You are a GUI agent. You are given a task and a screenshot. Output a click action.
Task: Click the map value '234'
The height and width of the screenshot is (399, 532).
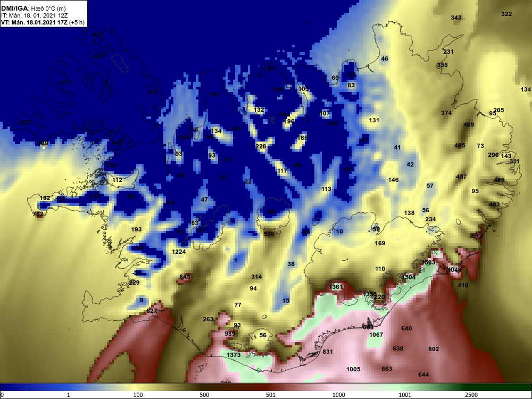430,220
